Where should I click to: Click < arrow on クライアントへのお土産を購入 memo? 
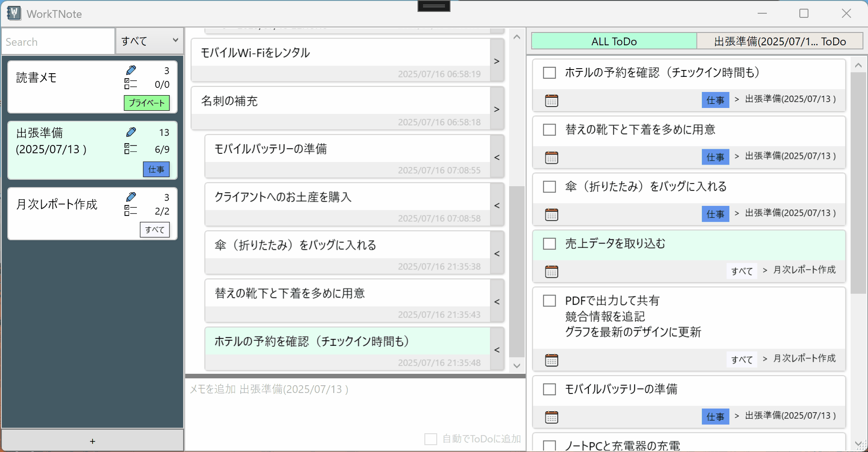pyautogui.click(x=497, y=205)
